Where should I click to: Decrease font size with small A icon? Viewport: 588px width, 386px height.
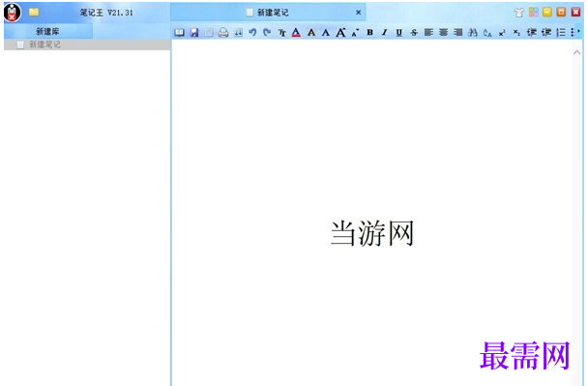tap(355, 33)
